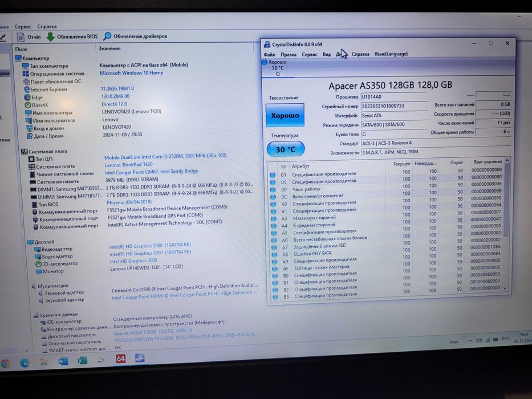Click the Компьютер section icon
This screenshot has width=532, height=399.
point(18,58)
